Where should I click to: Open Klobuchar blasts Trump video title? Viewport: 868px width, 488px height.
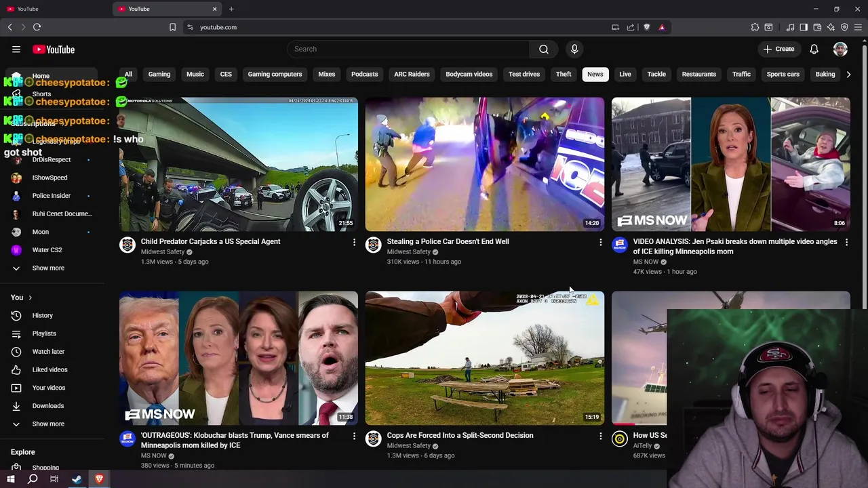coord(235,441)
